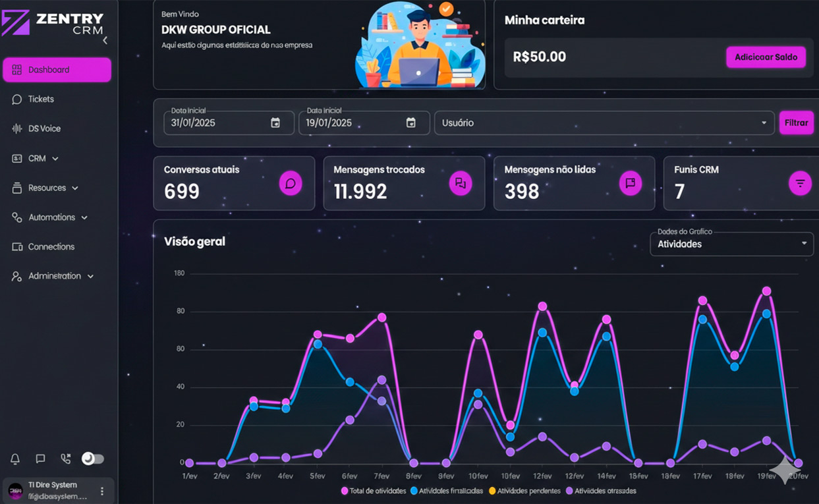Click the phone call icon in sidebar footer
This screenshot has height=504, width=819.
click(65, 459)
